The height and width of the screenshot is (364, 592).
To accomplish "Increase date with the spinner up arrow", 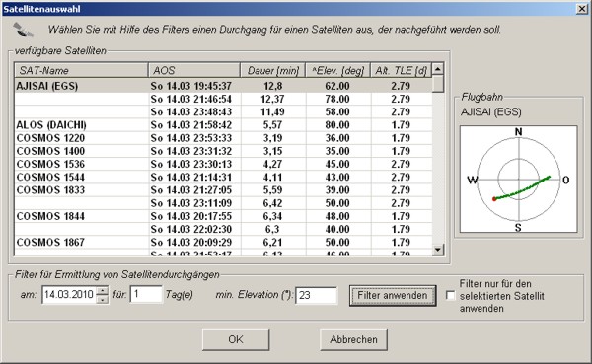I will pos(103,290).
